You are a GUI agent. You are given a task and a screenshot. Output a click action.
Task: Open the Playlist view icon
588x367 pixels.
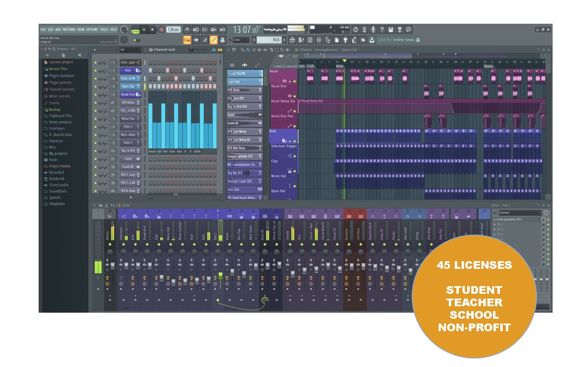coord(293,40)
